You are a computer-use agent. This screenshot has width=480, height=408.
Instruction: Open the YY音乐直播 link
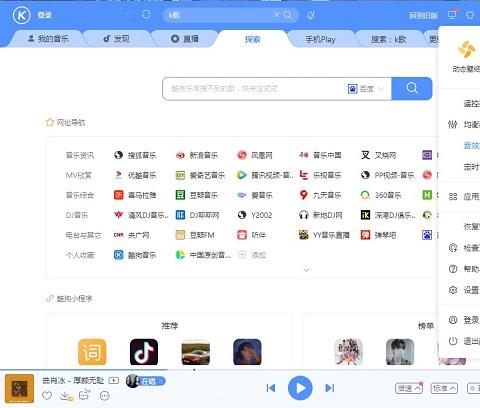click(x=324, y=235)
